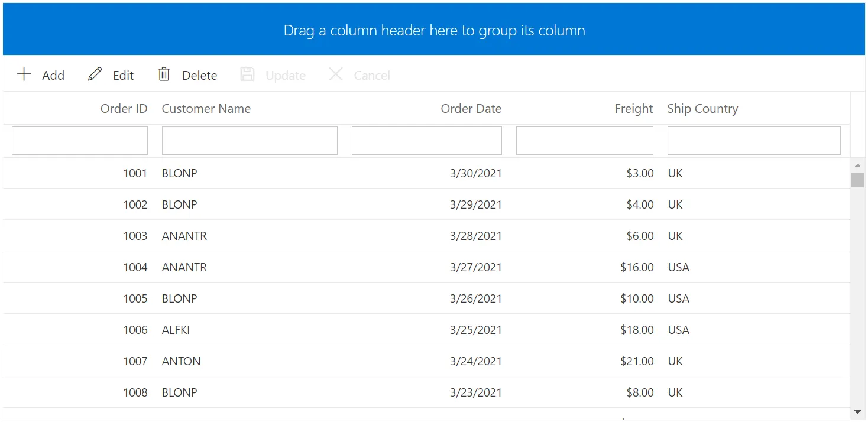Select the ALFKI customer row
Image resolution: width=868 pixels, height=422 pixels.
click(355, 329)
